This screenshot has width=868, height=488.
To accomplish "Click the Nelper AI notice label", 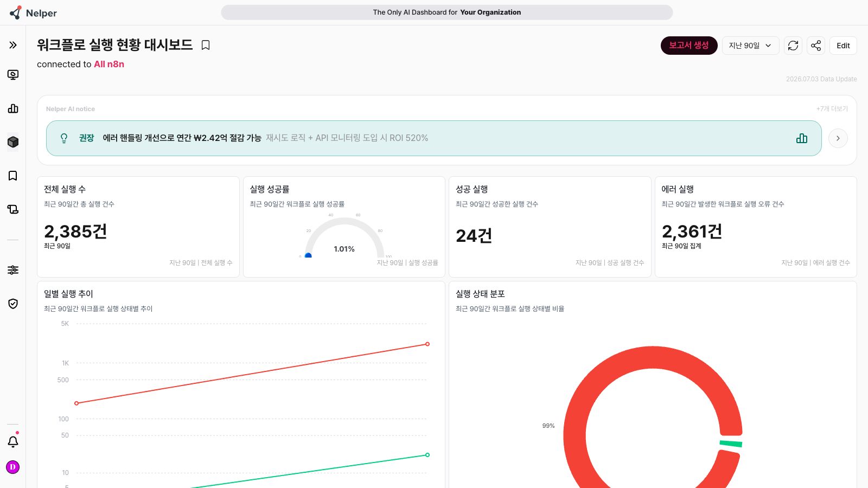I will point(71,109).
